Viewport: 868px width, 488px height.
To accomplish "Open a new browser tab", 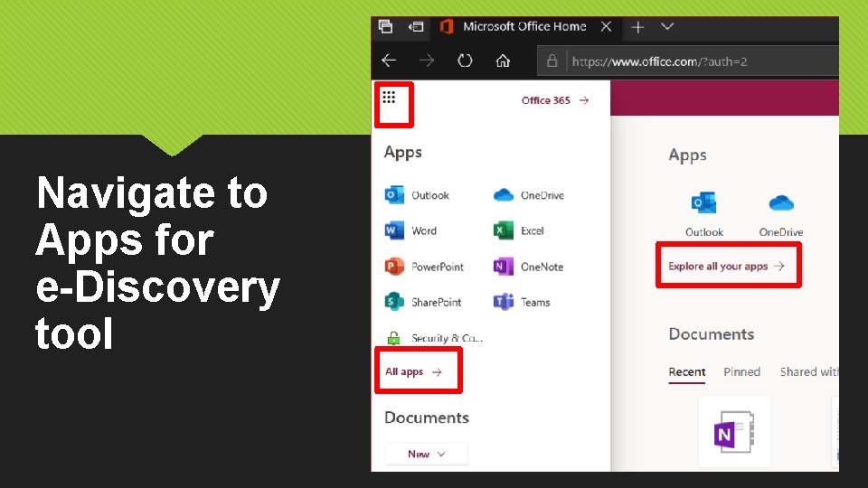I will click(x=637, y=26).
